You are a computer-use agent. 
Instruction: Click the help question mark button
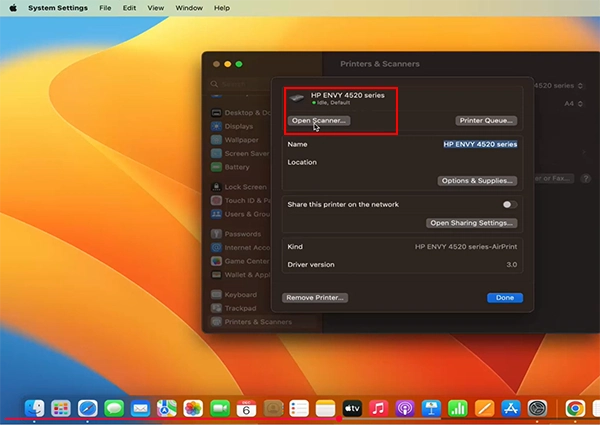tap(585, 178)
